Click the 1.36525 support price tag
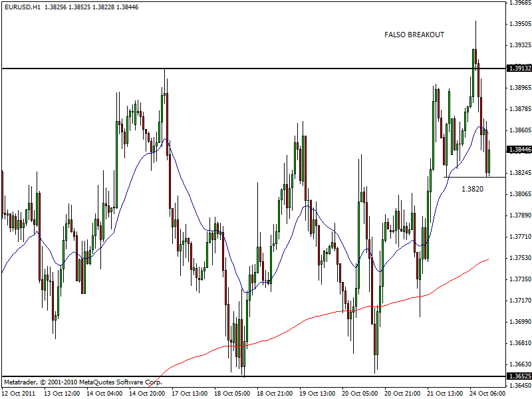This screenshot has height=399, width=532. [518, 376]
